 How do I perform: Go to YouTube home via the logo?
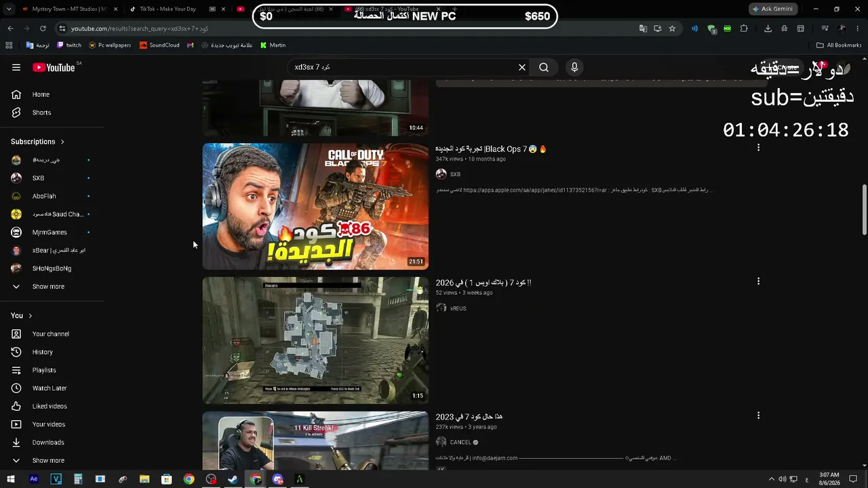(x=54, y=67)
